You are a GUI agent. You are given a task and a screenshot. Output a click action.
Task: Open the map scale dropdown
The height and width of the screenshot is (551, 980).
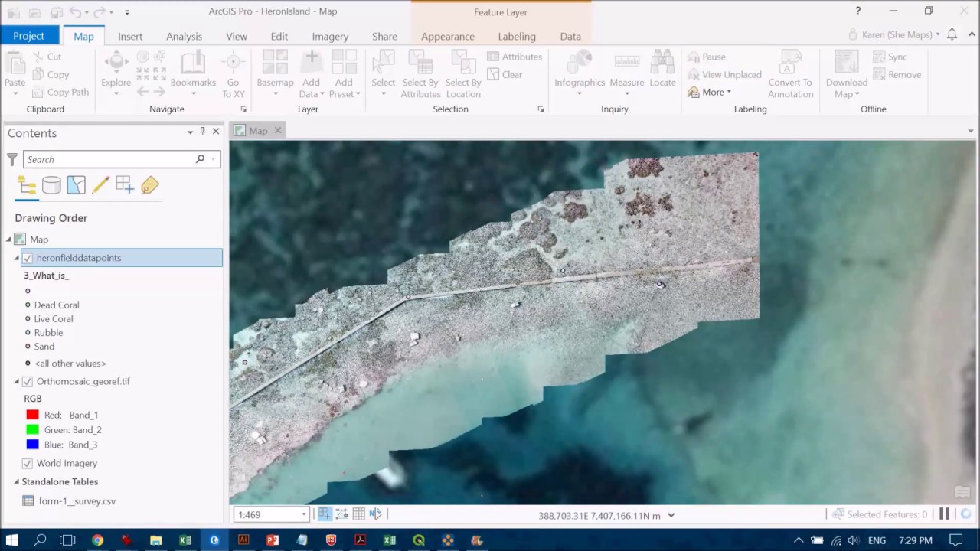coord(304,515)
